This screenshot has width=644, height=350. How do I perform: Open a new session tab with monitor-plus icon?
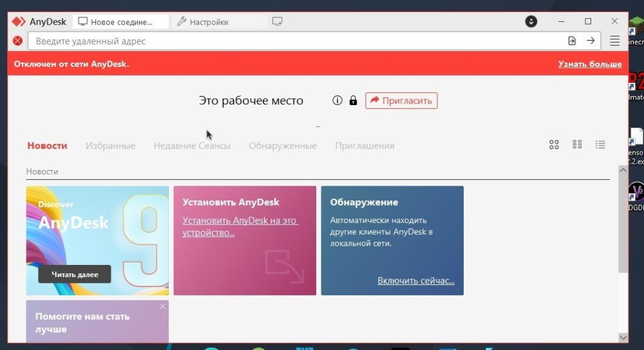277,21
